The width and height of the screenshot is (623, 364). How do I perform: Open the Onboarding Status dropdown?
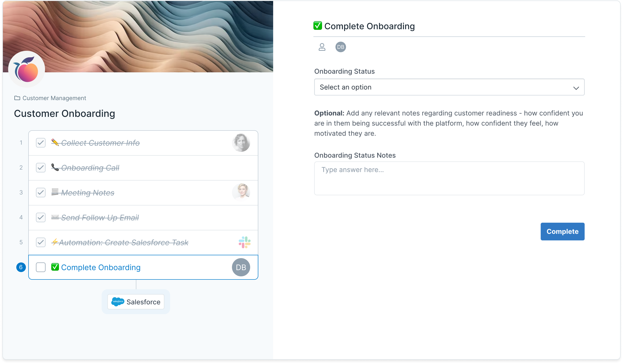(x=449, y=87)
